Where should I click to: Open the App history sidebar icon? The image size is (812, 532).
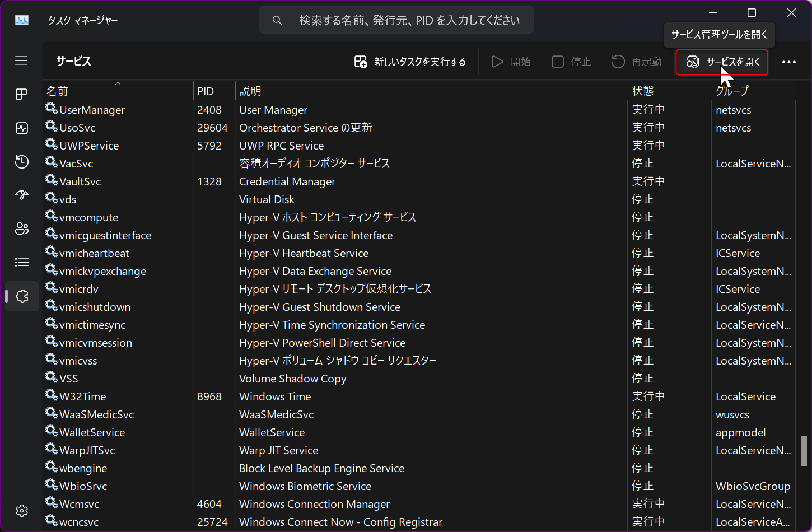[x=21, y=162]
